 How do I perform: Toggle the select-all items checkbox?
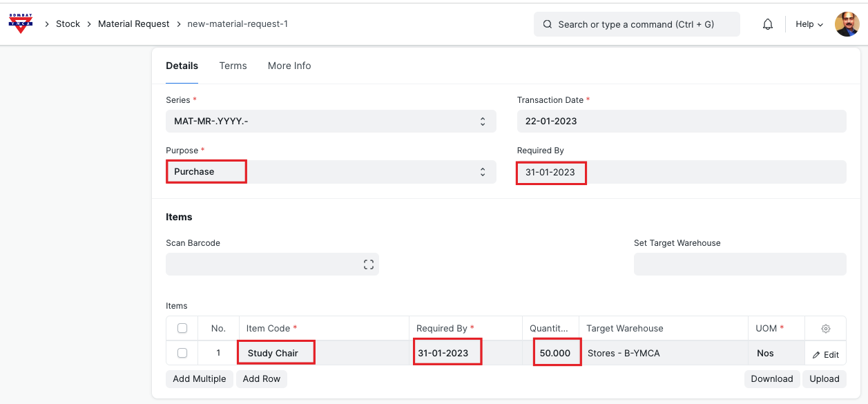182,328
